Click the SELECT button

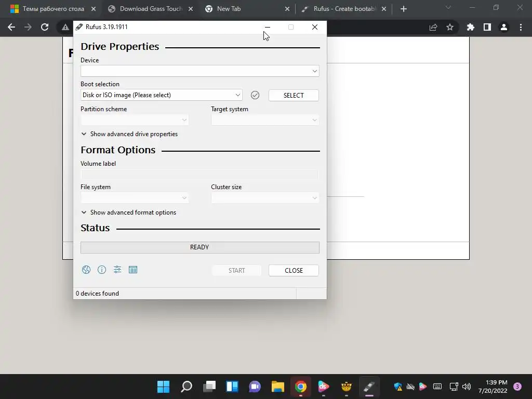[x=294, y=96]
